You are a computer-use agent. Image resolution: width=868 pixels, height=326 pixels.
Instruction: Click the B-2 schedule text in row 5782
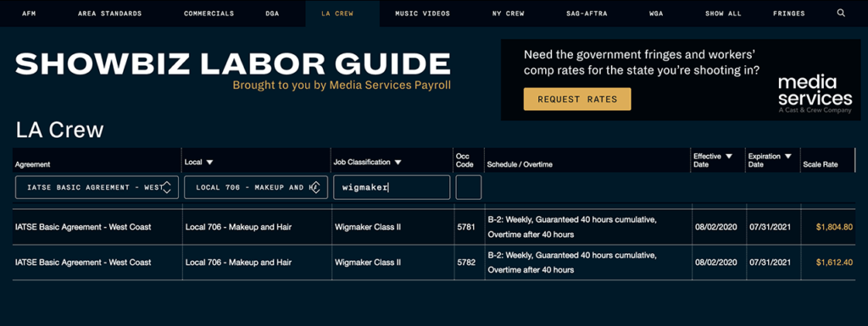[572, 262]
